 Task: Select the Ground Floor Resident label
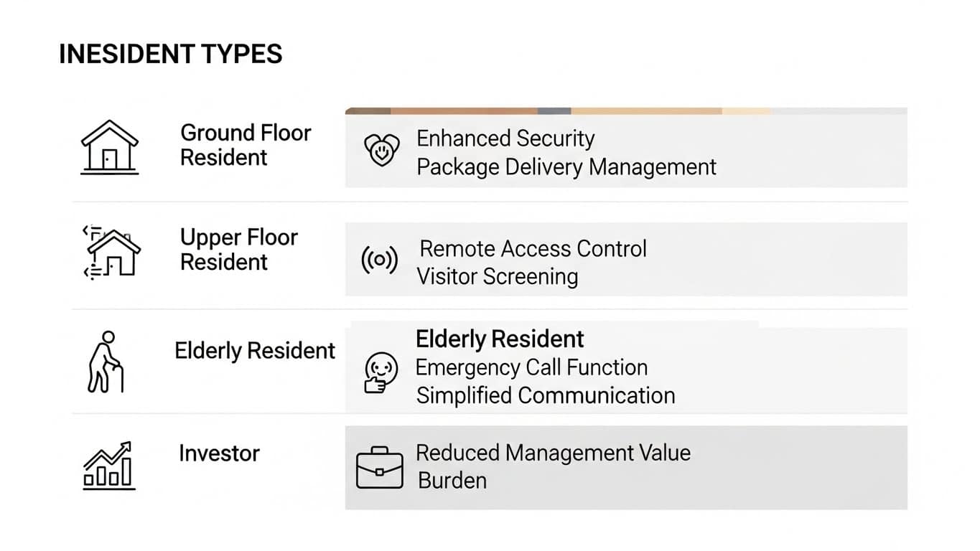tap(245, 145)
